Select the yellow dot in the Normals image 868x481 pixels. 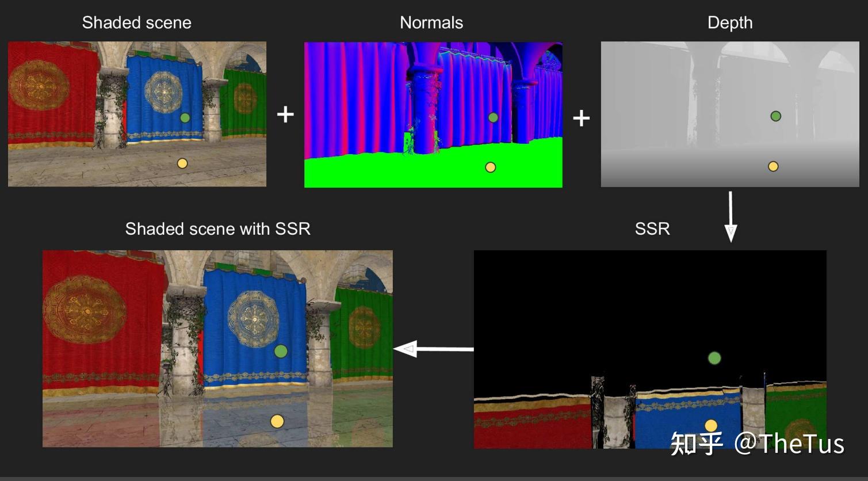[490, 167]
